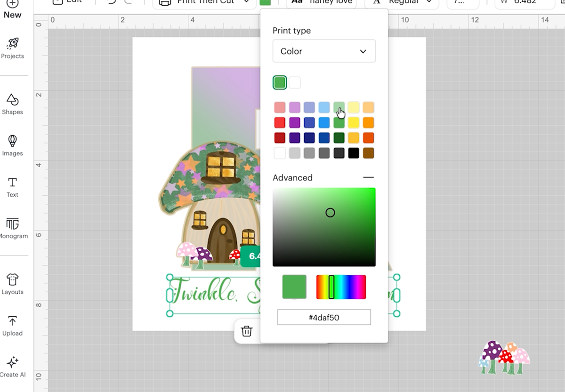Click the large green color preview square
This screenshot has width=565, height=392.
click(x=294, y=287)
